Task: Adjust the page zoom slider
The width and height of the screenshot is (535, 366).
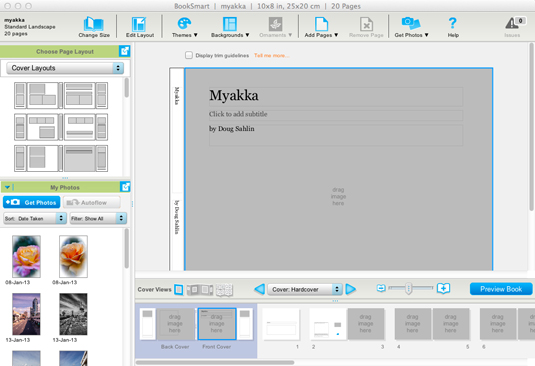Action: (409, 289)
